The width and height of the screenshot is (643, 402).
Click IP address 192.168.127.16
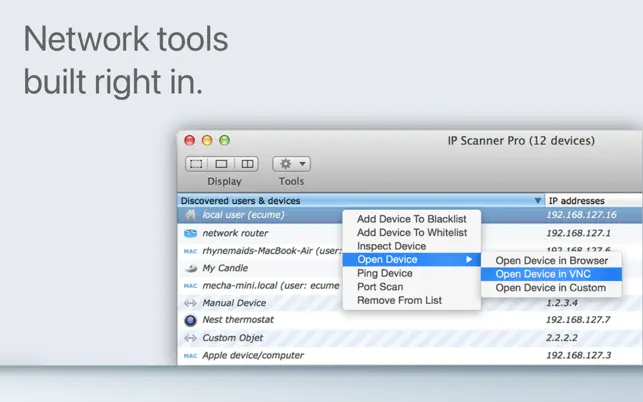[x=581, y=215]
